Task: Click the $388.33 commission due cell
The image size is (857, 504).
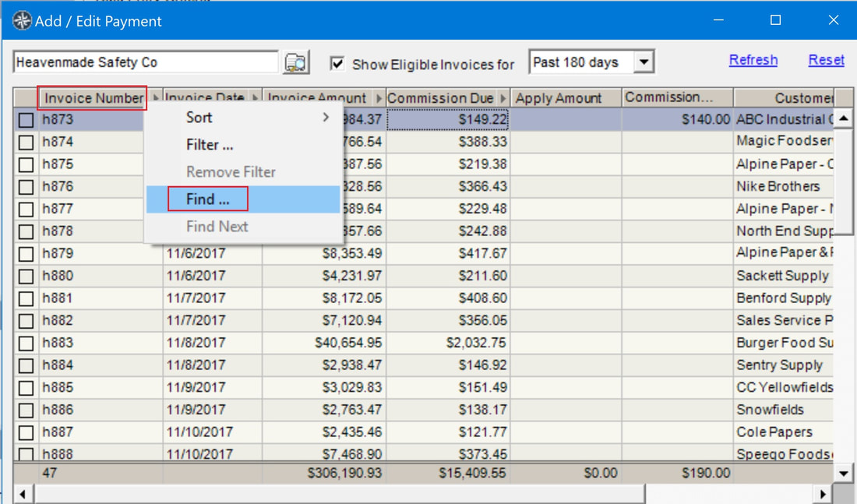Action: tap(448, 142)
